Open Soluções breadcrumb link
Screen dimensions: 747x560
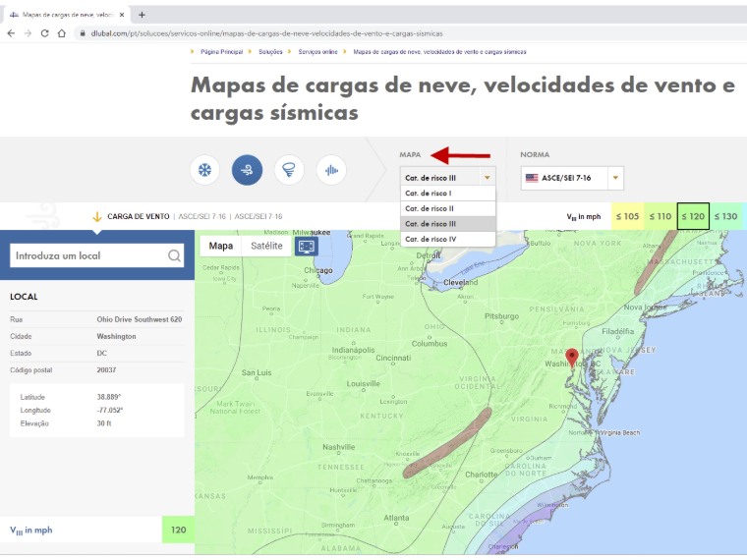270,52
